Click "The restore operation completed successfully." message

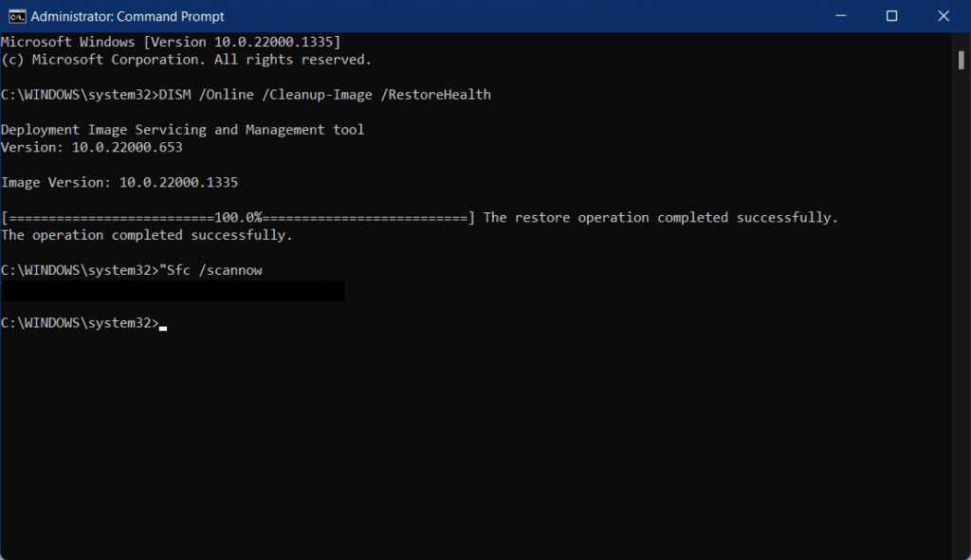(x=660, y=218)
